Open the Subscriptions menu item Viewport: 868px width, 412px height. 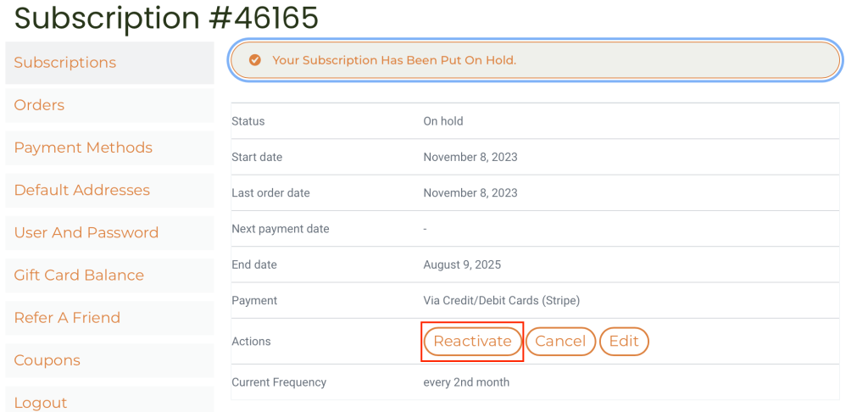pyautogui.click(x=65, y=63)
